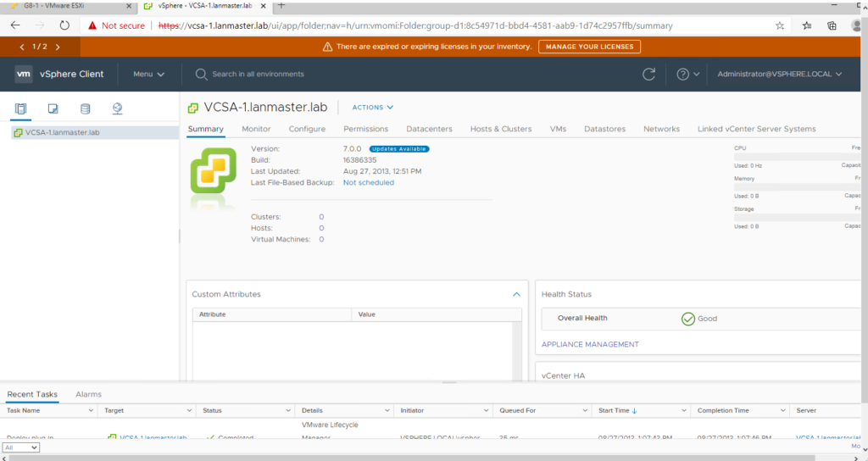Click the Not scheduled backup link
868x461 pixels.
coord(368,182)
